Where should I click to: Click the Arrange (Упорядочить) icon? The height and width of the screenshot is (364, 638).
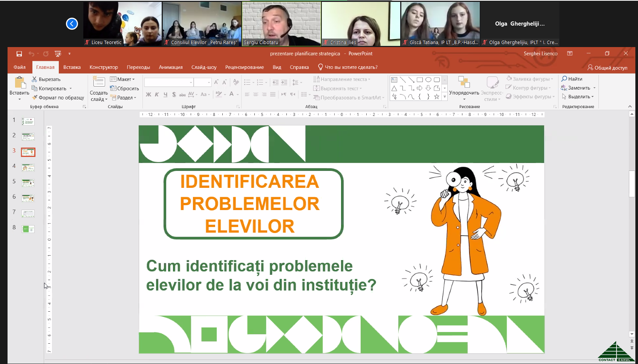pos(464,82)
